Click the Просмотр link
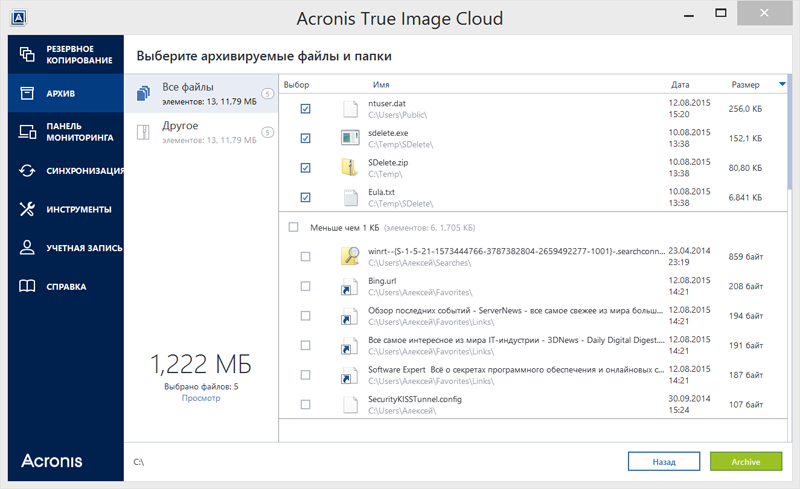 click(201, 398)
